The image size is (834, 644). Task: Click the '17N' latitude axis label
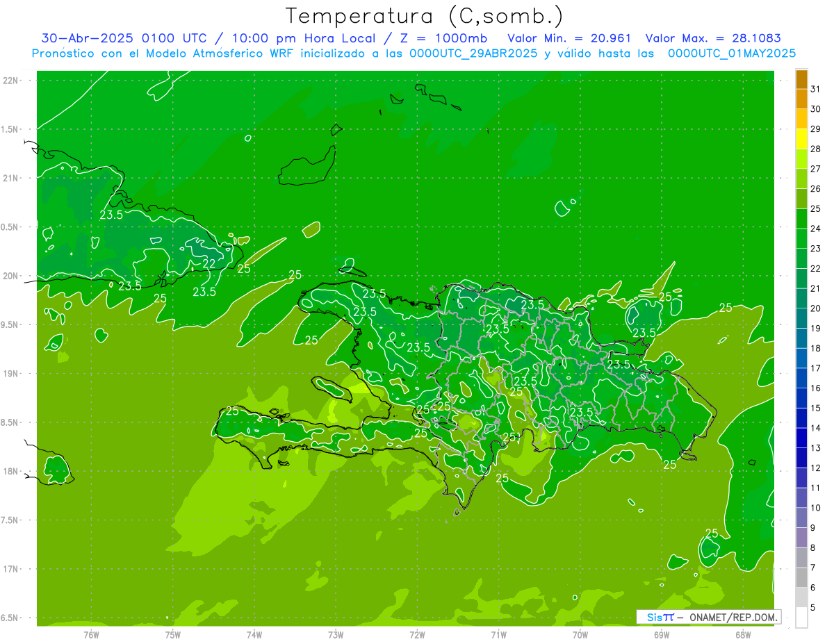10,569
